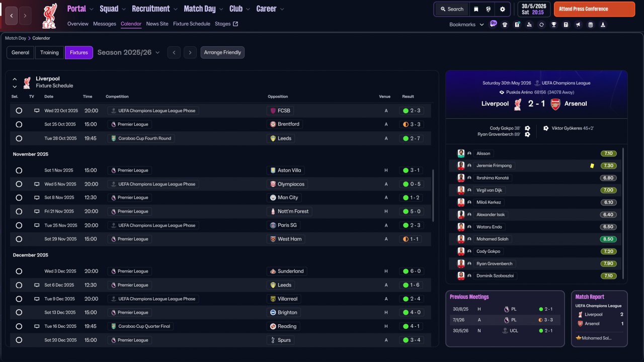
Task: Go to previous season with left arrow
Action: pos(174,52)
